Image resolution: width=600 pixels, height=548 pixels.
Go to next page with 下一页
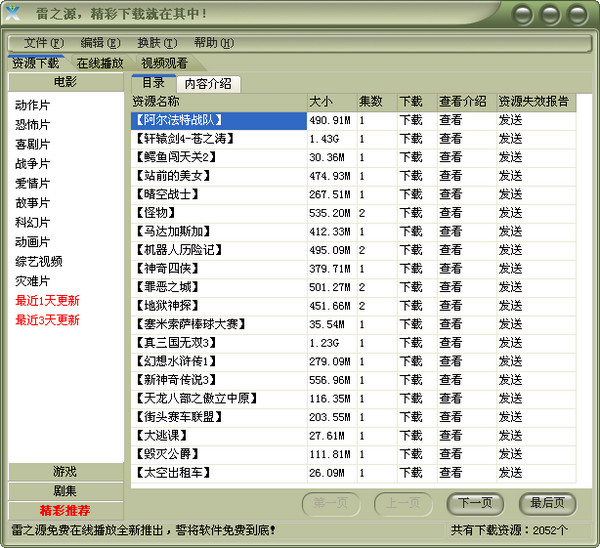(475, 503)
